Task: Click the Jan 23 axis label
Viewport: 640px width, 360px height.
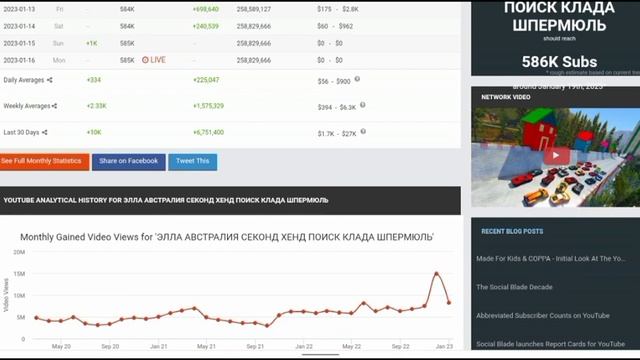Action: pyautogui.click(x=444, y=347)
